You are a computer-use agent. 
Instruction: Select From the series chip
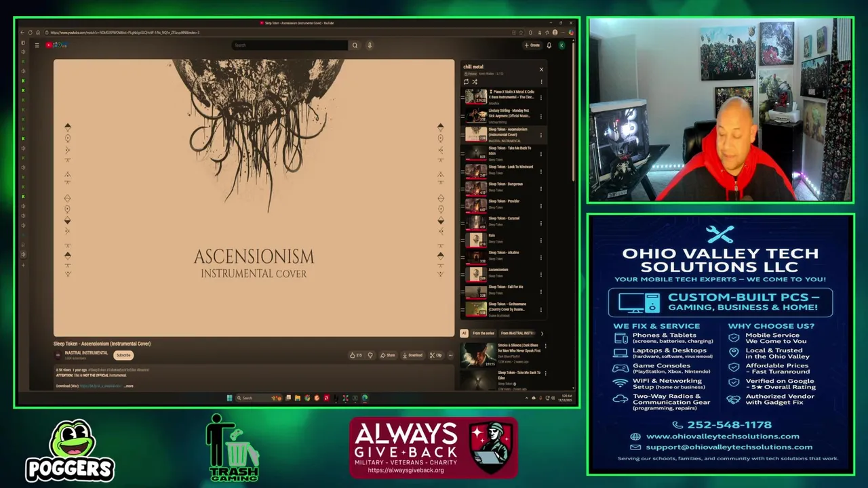coord(484,333)
